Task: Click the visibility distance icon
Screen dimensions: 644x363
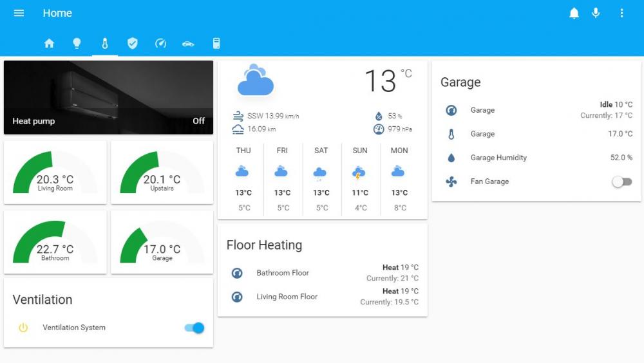Action: click(x=238, y=129)
